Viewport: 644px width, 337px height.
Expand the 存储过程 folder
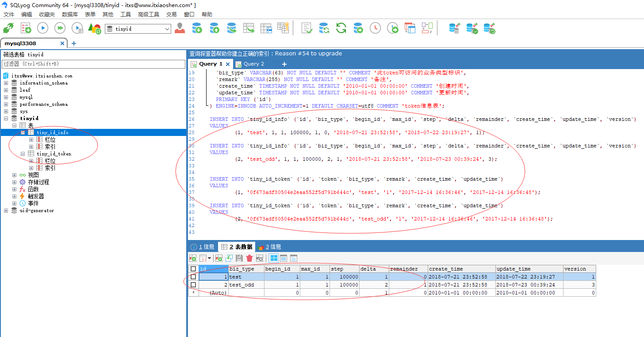coord(15,182)
